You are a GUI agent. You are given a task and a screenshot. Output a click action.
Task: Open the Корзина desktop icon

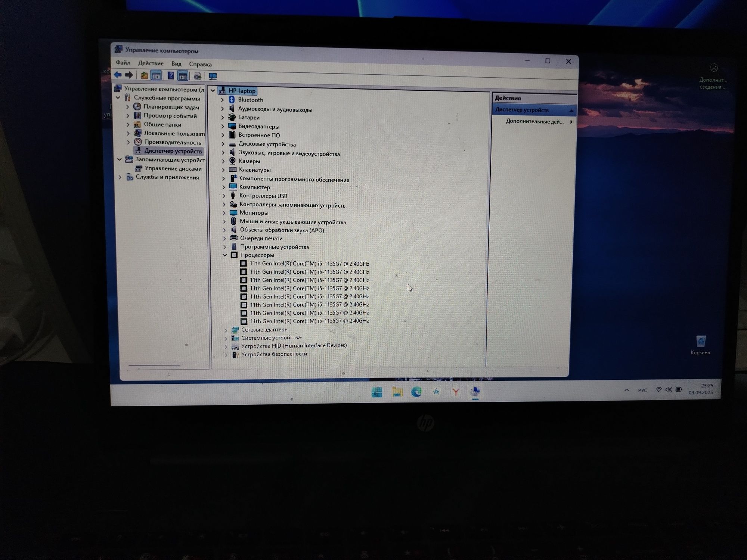[700, 345]
